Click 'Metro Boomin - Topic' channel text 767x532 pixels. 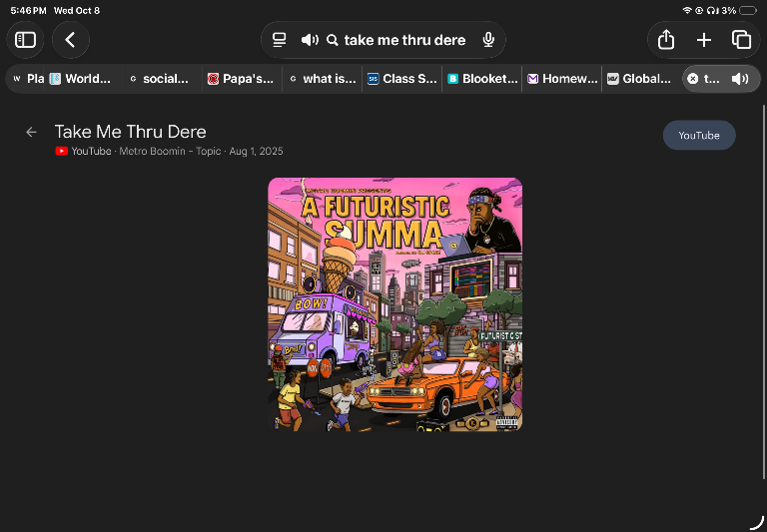[170, 151]
